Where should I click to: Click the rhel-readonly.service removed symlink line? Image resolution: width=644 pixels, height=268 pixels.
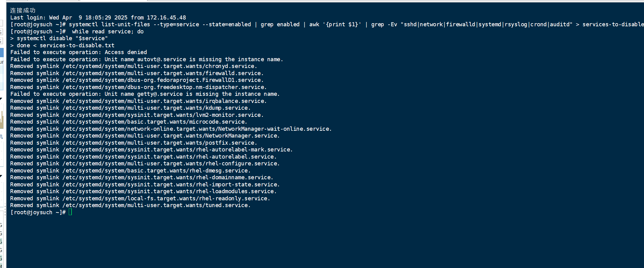tap(140, 198)
